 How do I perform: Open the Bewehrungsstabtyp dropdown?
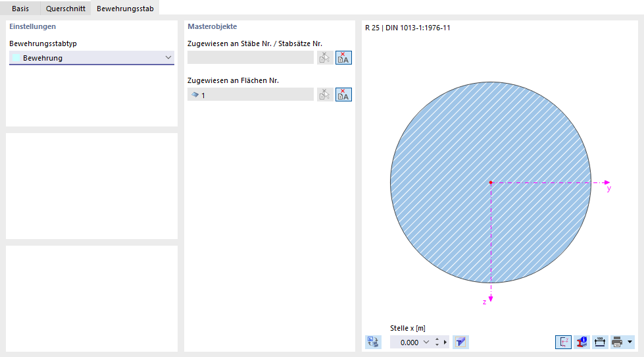click(x=91, y=57)
